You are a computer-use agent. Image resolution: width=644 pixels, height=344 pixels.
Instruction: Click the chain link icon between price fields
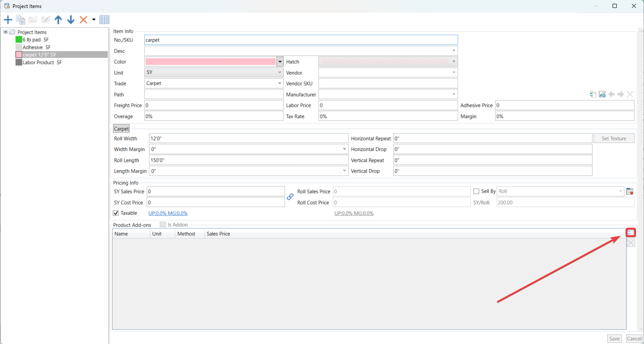[x=290, y=197]
